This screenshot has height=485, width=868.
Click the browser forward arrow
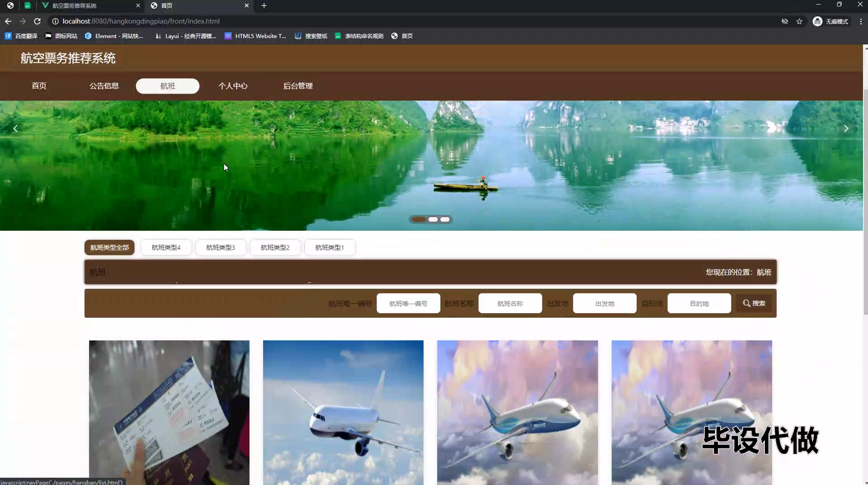click(23, 21)
